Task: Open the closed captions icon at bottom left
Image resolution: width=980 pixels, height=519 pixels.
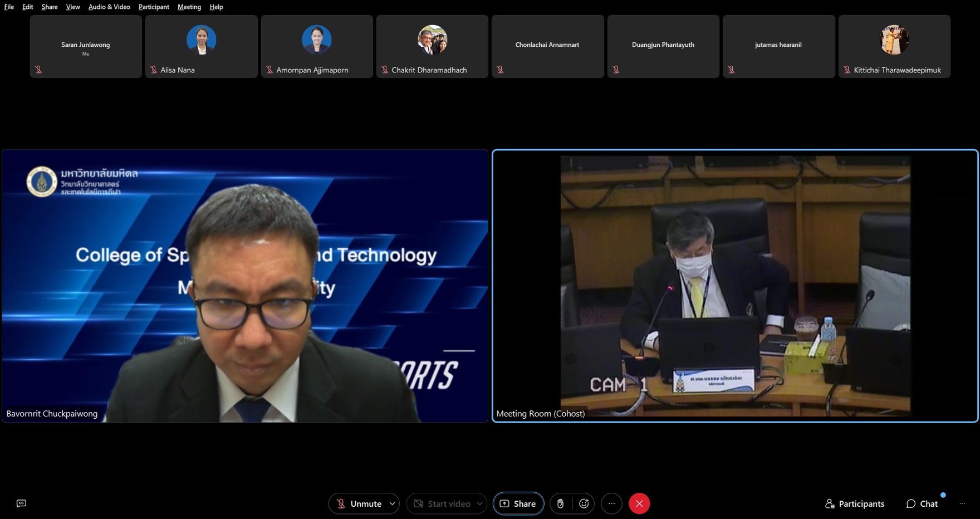Action: coord(21,503)
